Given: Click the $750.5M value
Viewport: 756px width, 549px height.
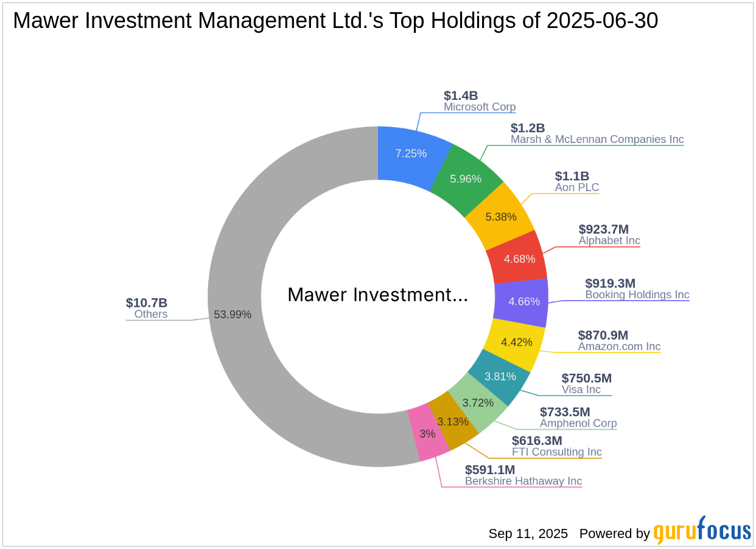Looking at the screenshot, I should [586, 378].
